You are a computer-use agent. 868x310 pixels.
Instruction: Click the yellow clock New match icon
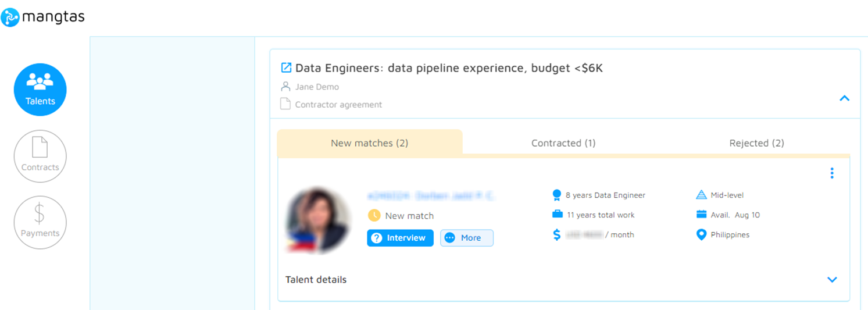[x=374, y=215]
